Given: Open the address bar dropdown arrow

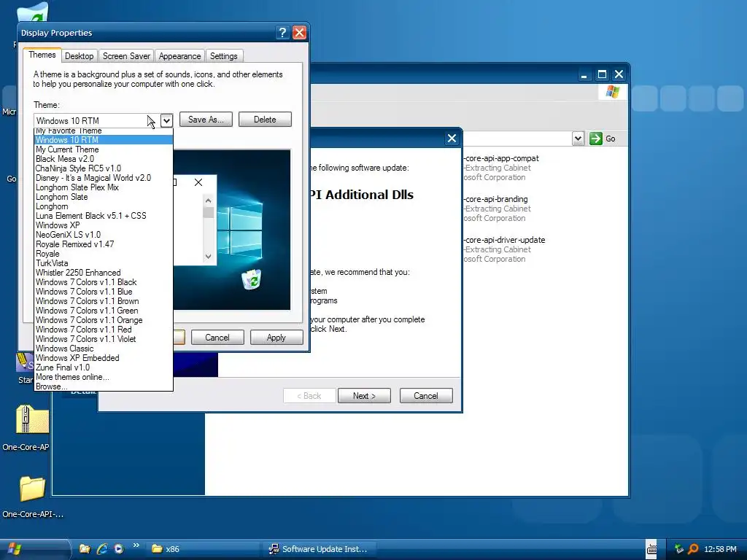Looking at the screenshot, I should coord(578,139).
